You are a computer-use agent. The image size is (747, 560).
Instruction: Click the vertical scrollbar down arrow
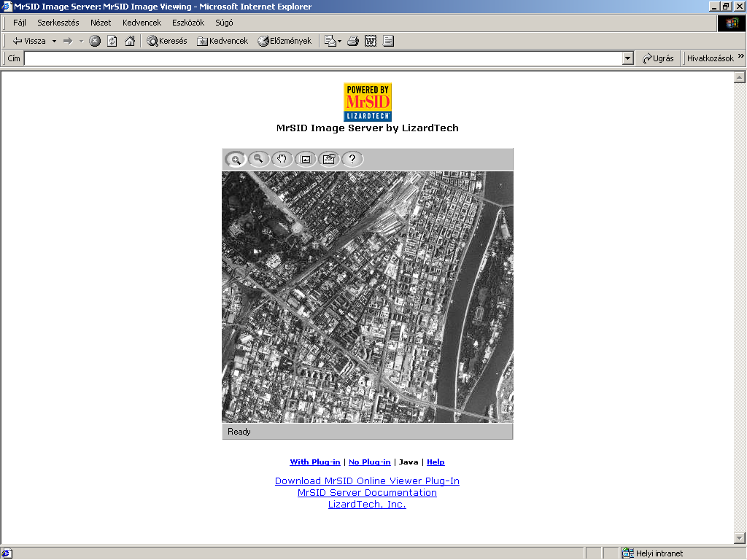pos(739,538)
